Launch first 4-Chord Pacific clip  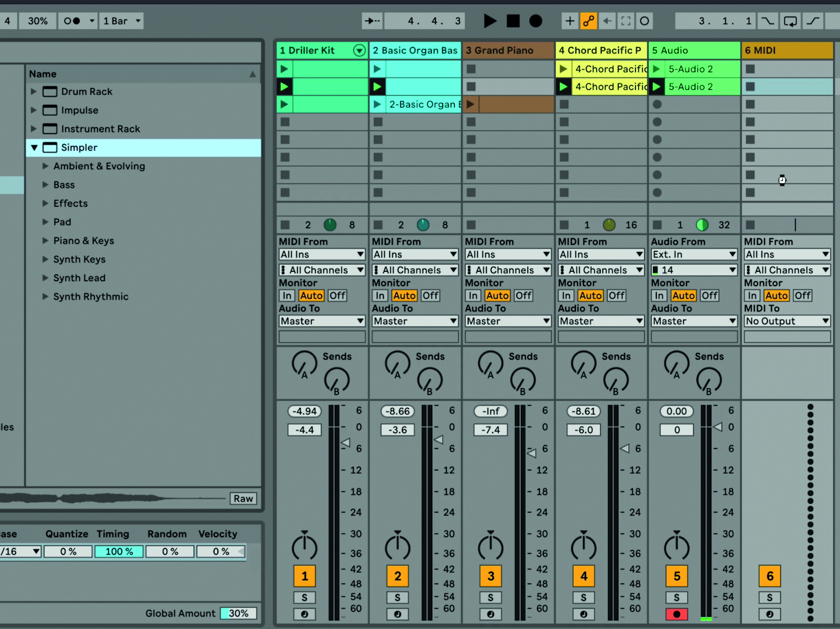pos(563,69)
